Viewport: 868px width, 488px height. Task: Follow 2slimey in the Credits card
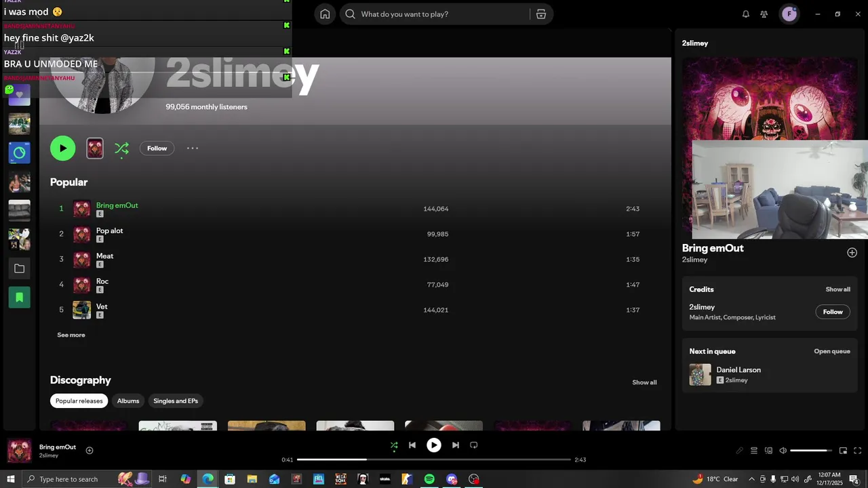pos(833,312)
